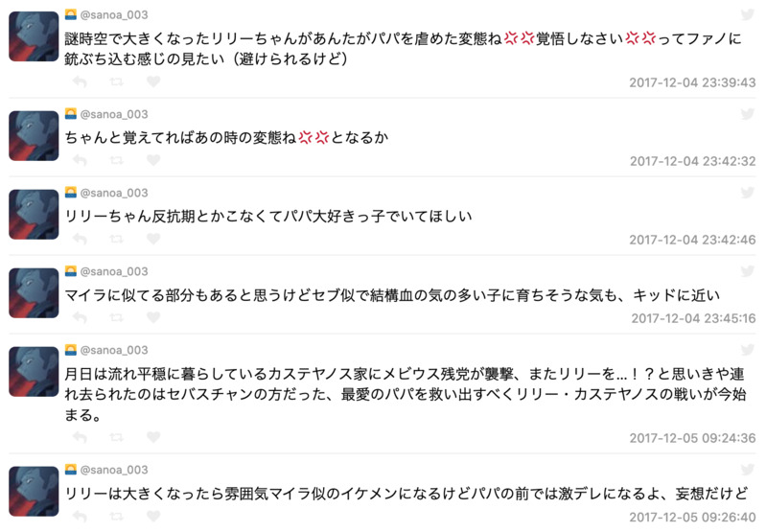This screenshot has height=532, width=766.
Task: Click reply arrow under the 23:42:32 tweet
Action: pyautogui.click(x=81, y=161)
